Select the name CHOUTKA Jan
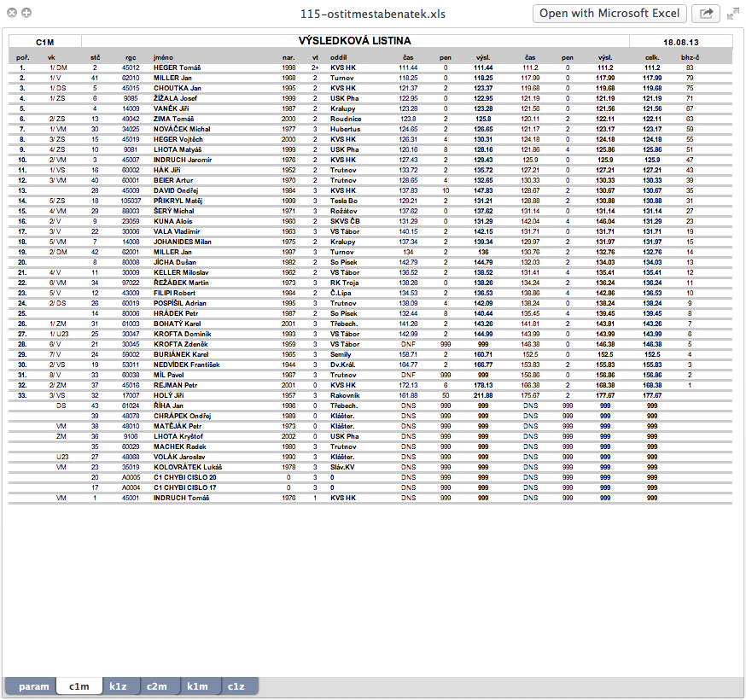Image resolution: width=746 pixels, height=700 pixels. pos(177,88)
